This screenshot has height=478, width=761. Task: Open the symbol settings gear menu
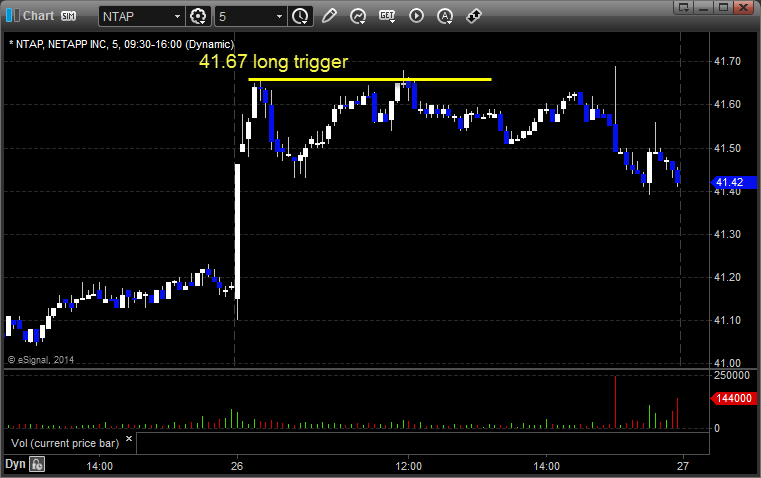pyautogui.click(x=198, y=16)
